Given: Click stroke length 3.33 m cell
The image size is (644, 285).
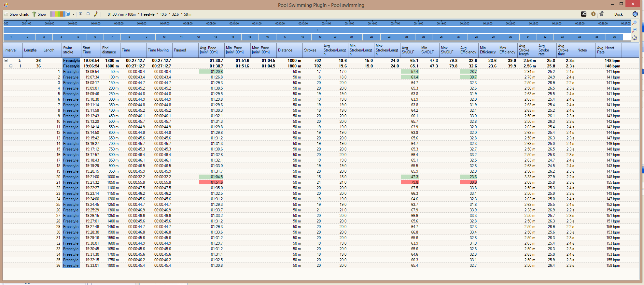Looking at the screenshot, I should (530, 177).
